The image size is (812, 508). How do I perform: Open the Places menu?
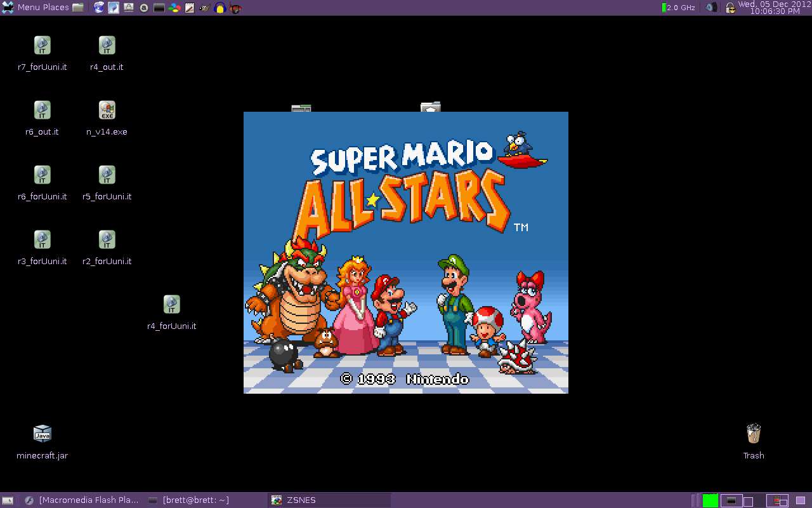coord(56,8)
